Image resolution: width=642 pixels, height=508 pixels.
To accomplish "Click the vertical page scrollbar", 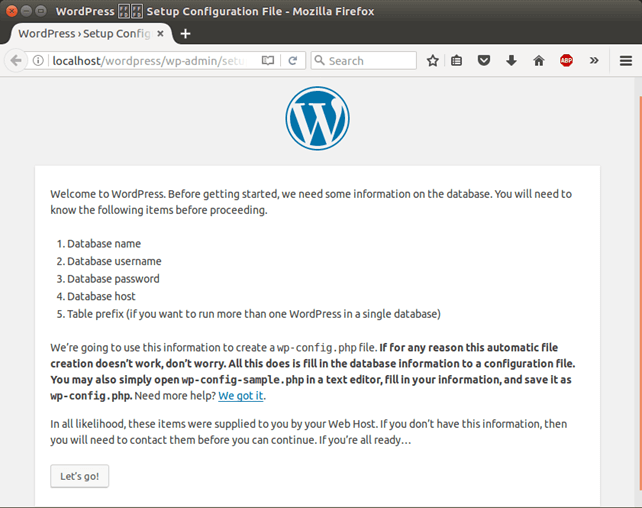I will [x=640, y=292].
